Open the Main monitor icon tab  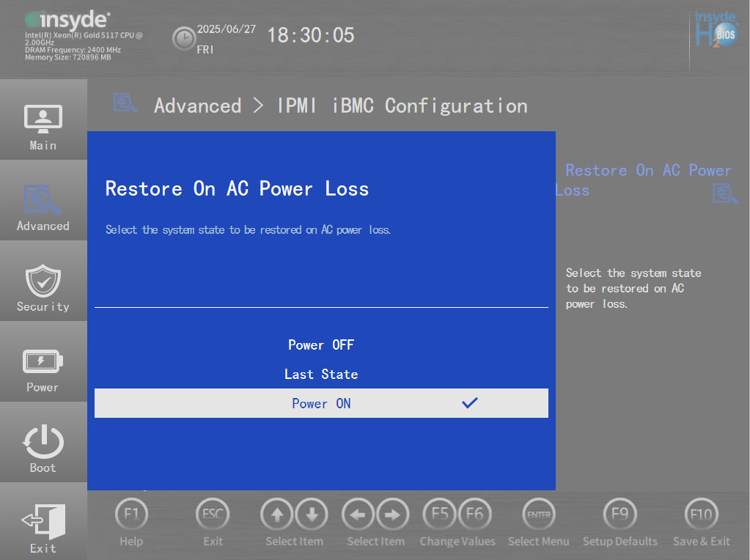[x=43, y=119]
